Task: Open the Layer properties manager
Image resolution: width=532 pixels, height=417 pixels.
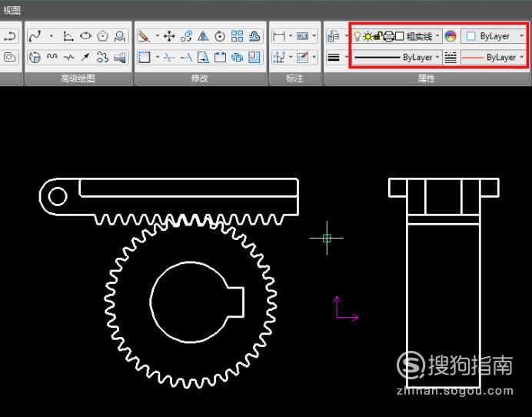Action: (334, 35)
